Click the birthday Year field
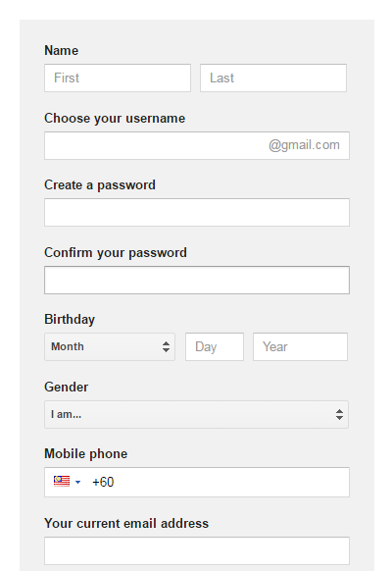 point(300,346)
